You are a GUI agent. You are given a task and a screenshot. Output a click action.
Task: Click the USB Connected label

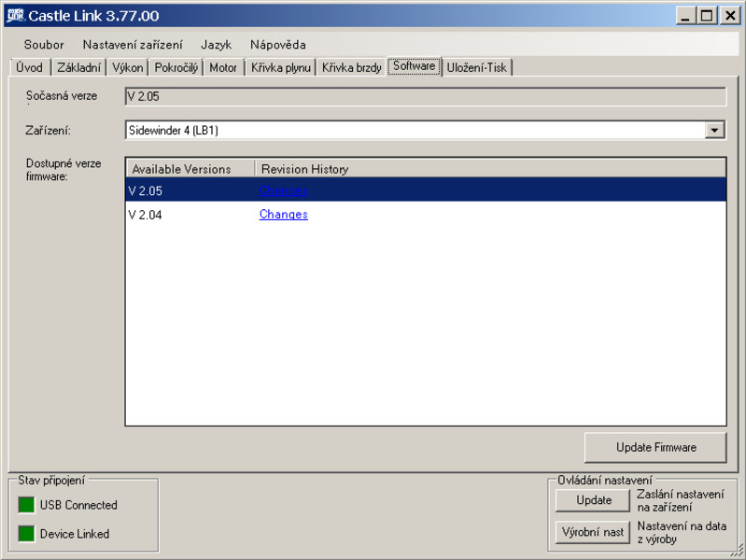[78, 505]
